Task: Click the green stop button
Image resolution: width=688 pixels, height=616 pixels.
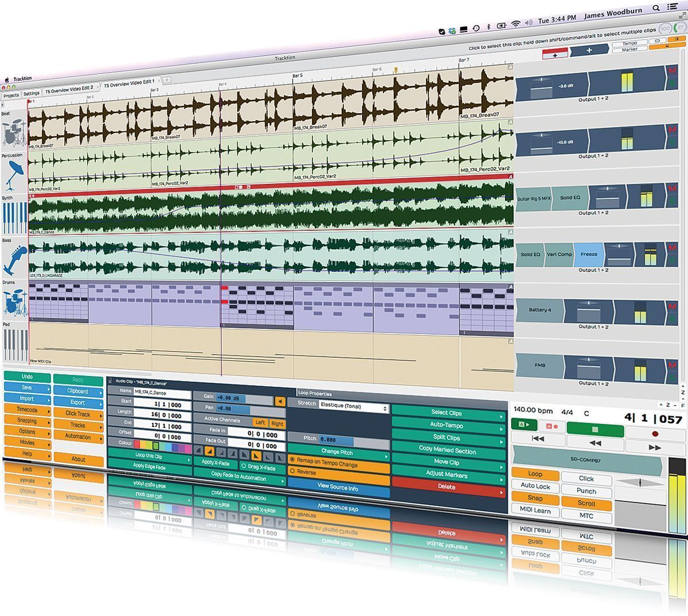Action: pos(595,429)
